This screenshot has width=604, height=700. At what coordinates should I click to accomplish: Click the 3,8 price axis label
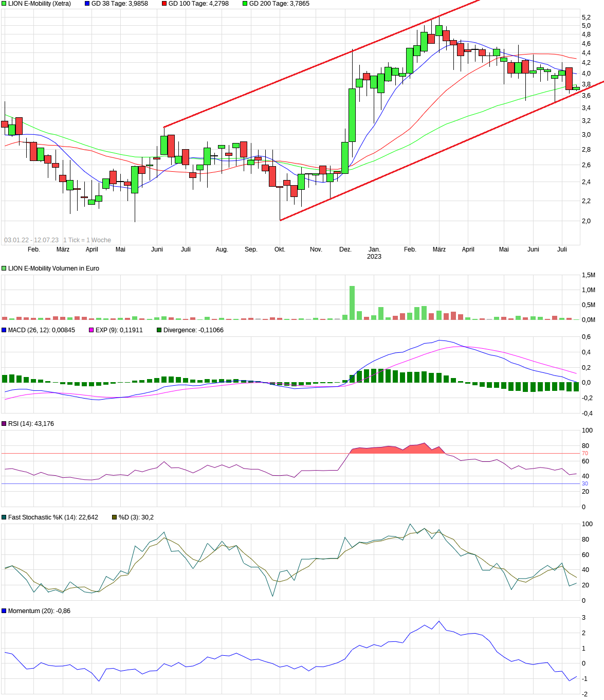[586, 84]
